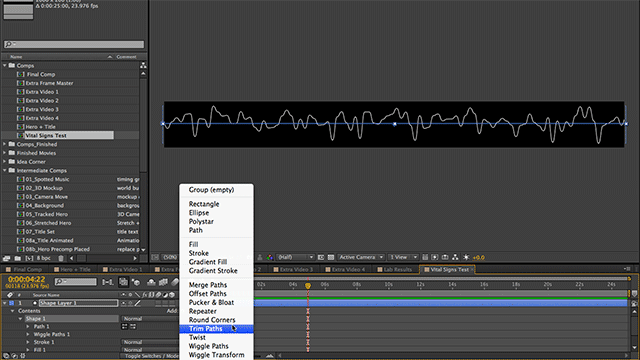Close the Vital Signs Test tab
This screenshot has height=360, width=640.
[x=472, y=269]
